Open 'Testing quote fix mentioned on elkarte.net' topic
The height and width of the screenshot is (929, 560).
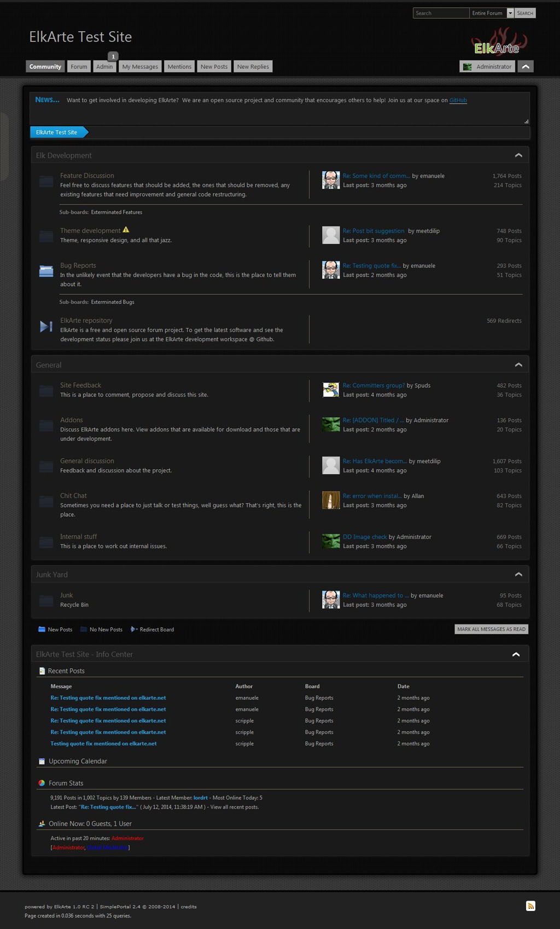[x=103, y=744]
